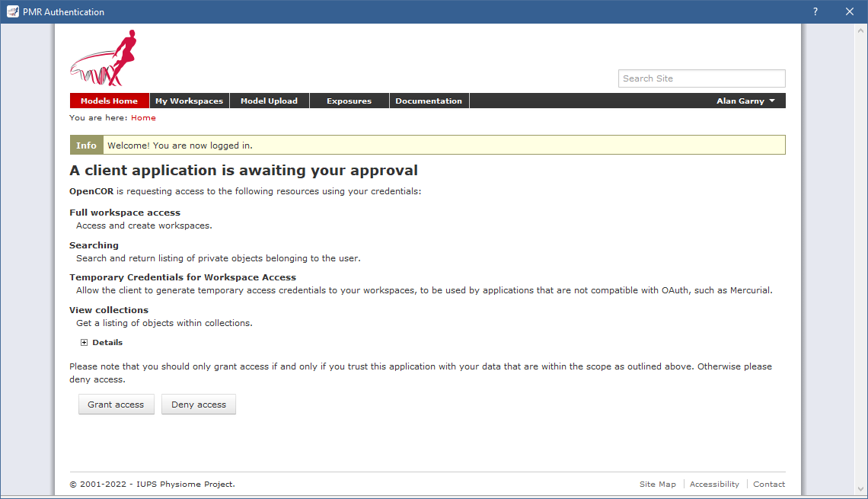This screenshot has width=868, height=499.
Task: Expand the Details section plus icon
Action: tap(84, 343)
